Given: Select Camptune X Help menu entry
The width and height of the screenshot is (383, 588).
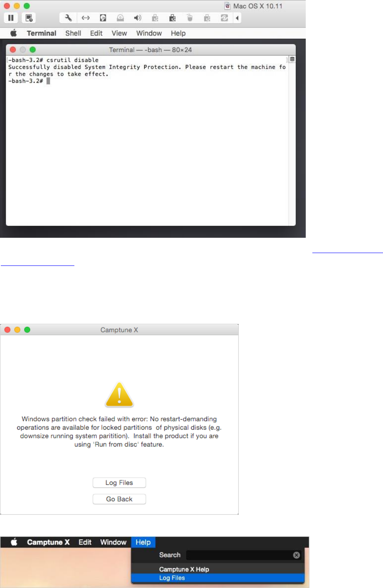Looking at the screenshot, I should (x=218, y=569).
